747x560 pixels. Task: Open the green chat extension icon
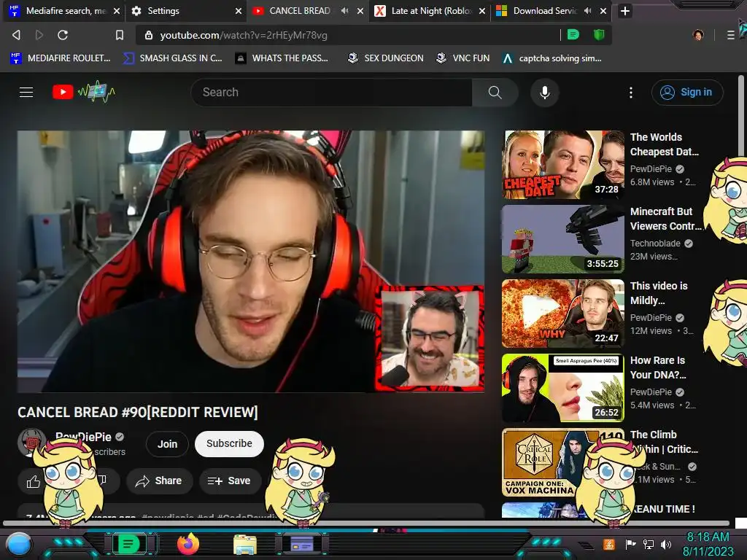coord(573,35)
